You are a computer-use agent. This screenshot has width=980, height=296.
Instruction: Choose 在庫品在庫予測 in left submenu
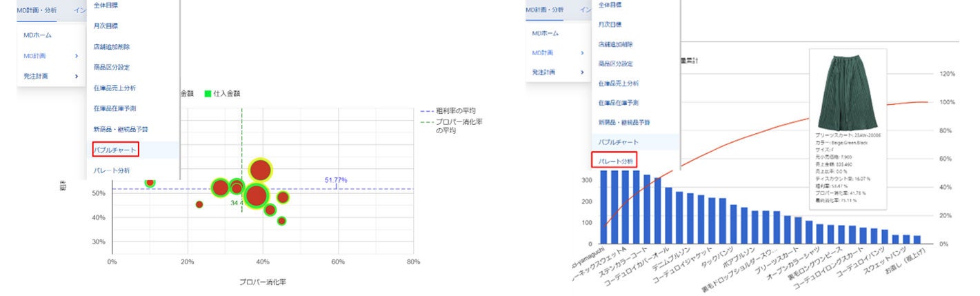coord(114,108)
